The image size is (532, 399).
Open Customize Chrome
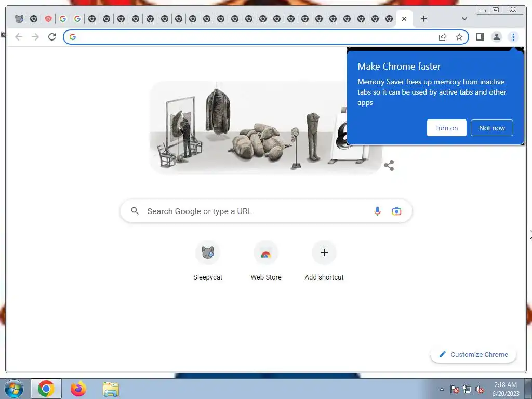[473, 354]
